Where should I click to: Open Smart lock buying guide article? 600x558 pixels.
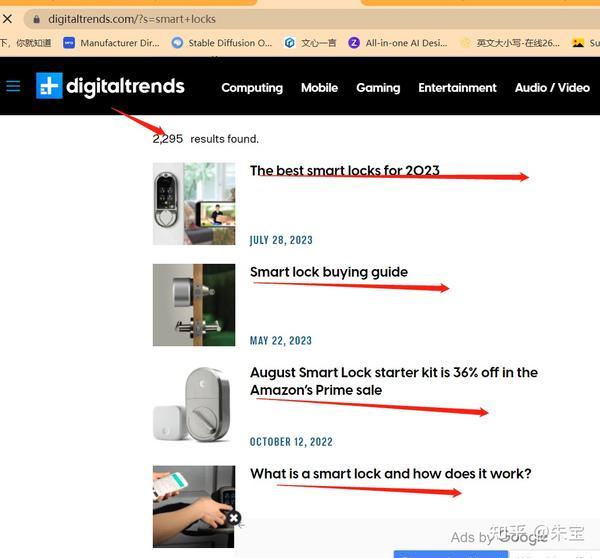click(329, 272)
